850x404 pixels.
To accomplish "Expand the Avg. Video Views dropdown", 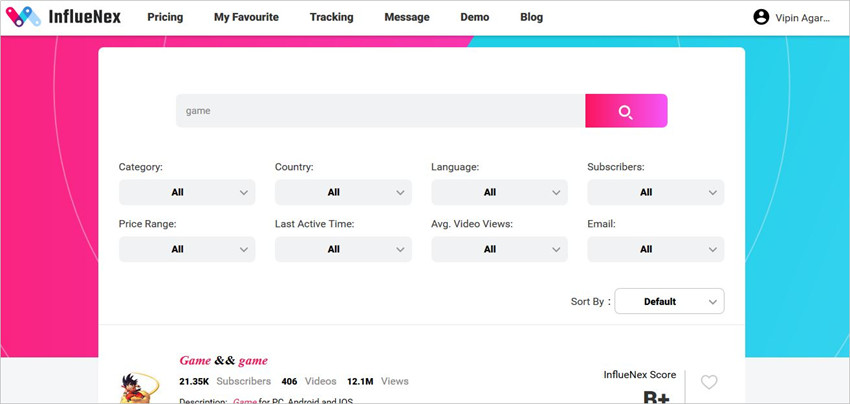I will 499,249.
